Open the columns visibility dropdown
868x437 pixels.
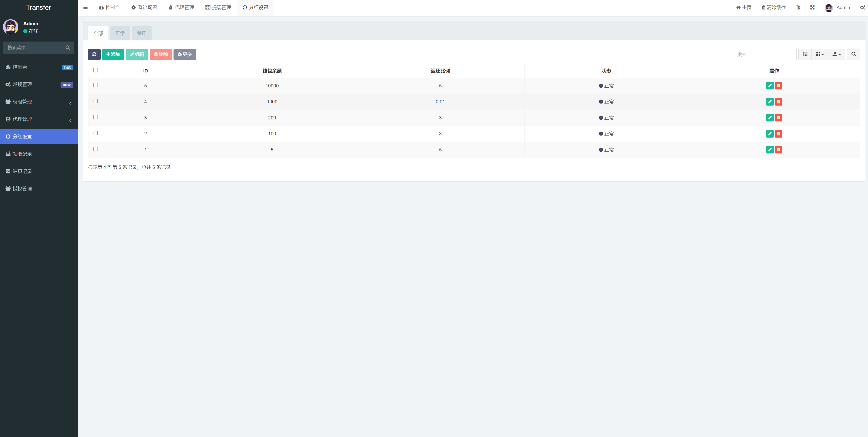(819, 54)
